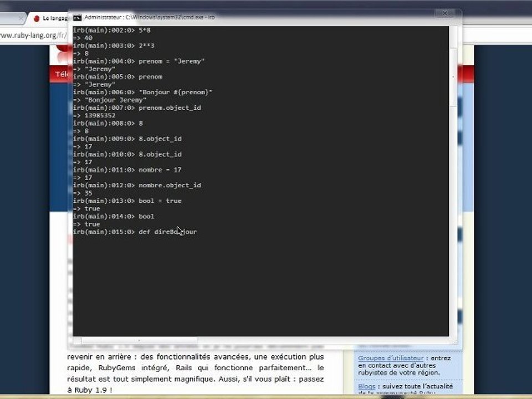Close the Administrateur cmd.exe irb window
The height and width of the screenshot is (399, 532).
pyautogui.click(x=445, y=13)
